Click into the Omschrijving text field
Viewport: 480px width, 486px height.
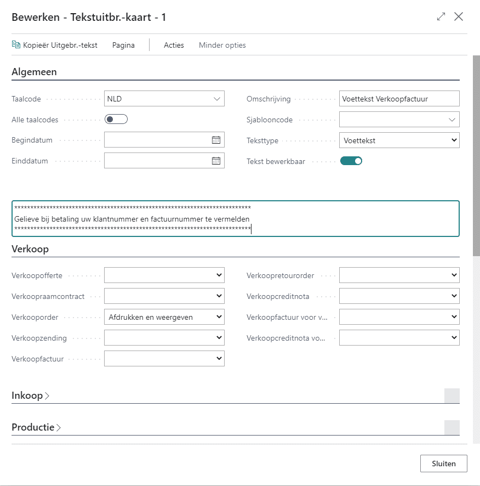(399, 99)
